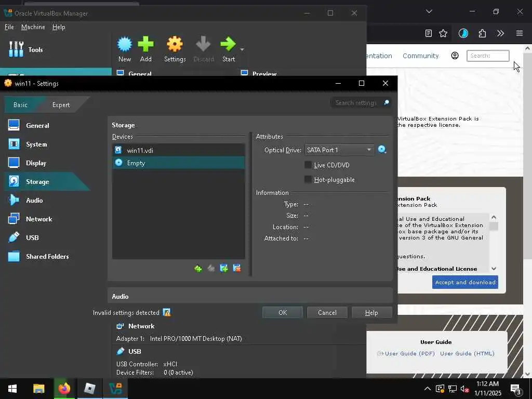
Task: Click the choose optical disk icon
Action: 382,150
